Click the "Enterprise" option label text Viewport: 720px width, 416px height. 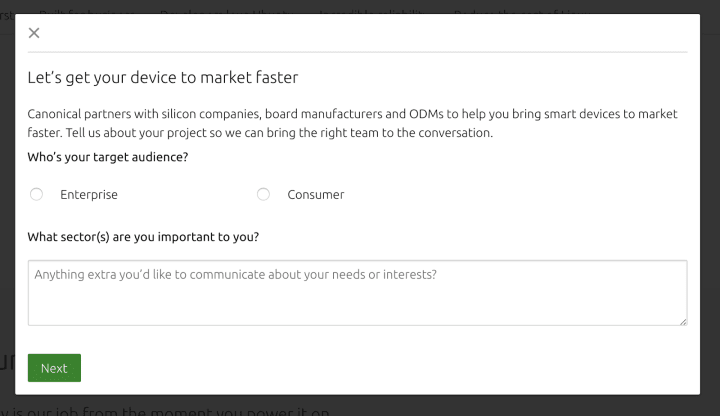(x=89, y=195)
